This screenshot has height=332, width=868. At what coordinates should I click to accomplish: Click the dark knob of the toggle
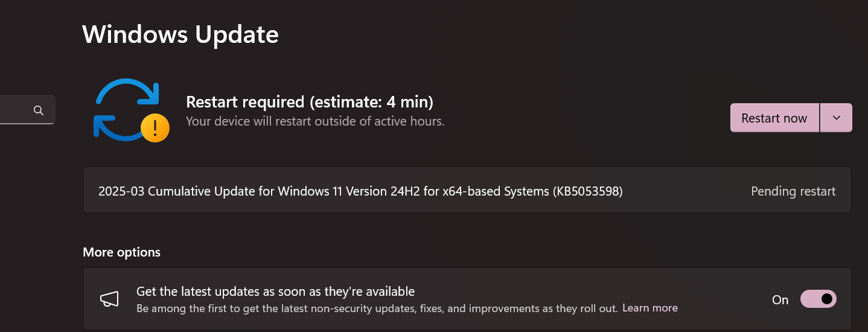pyautogui.click(x=827, y=299)
